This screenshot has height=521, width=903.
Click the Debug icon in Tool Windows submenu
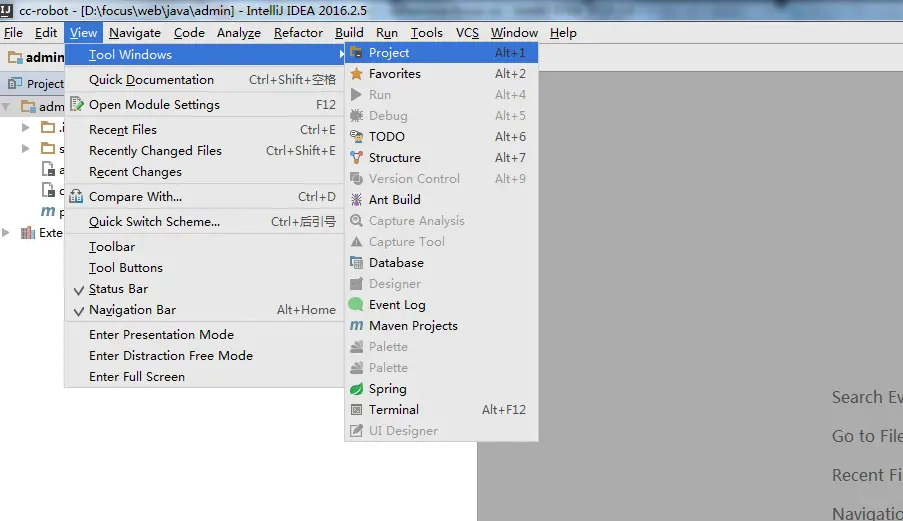(356, 116)
